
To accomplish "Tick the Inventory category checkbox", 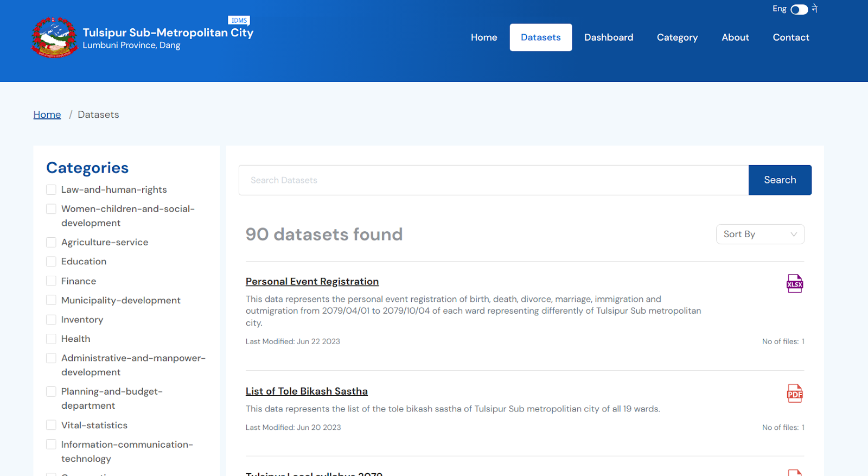I will tap(51, 320).
